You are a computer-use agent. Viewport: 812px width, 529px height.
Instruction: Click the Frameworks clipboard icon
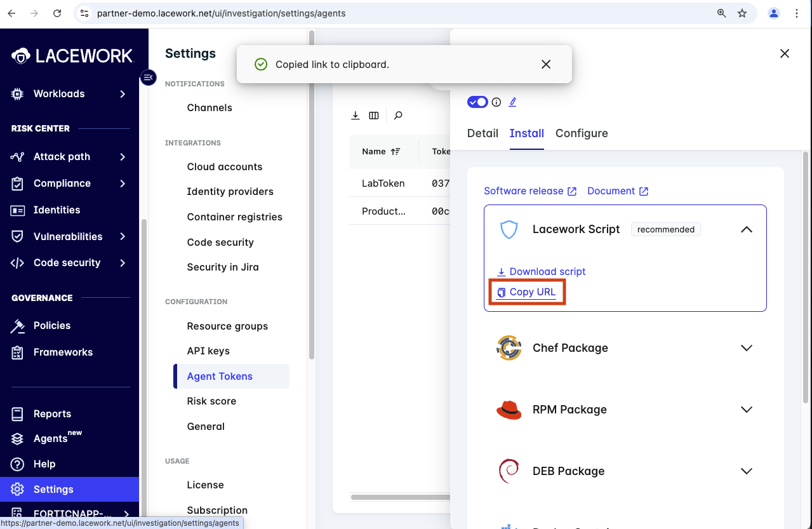[x=18, y=352]
